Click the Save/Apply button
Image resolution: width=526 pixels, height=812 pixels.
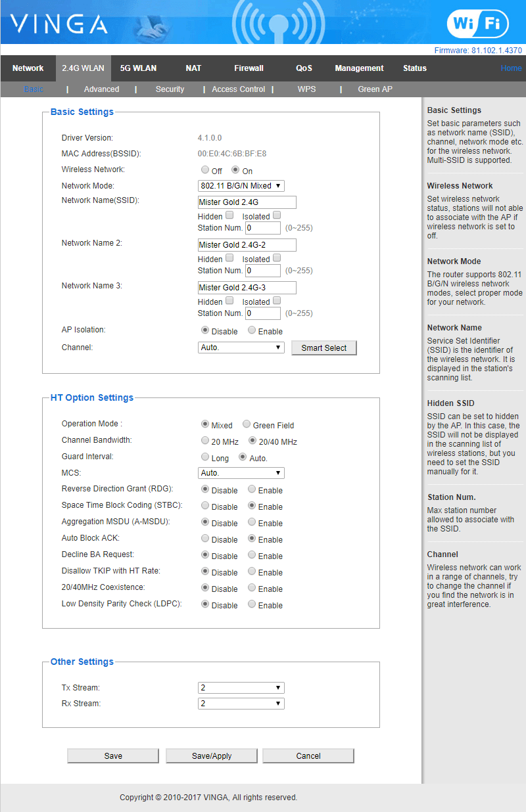(x=212, y=756)
